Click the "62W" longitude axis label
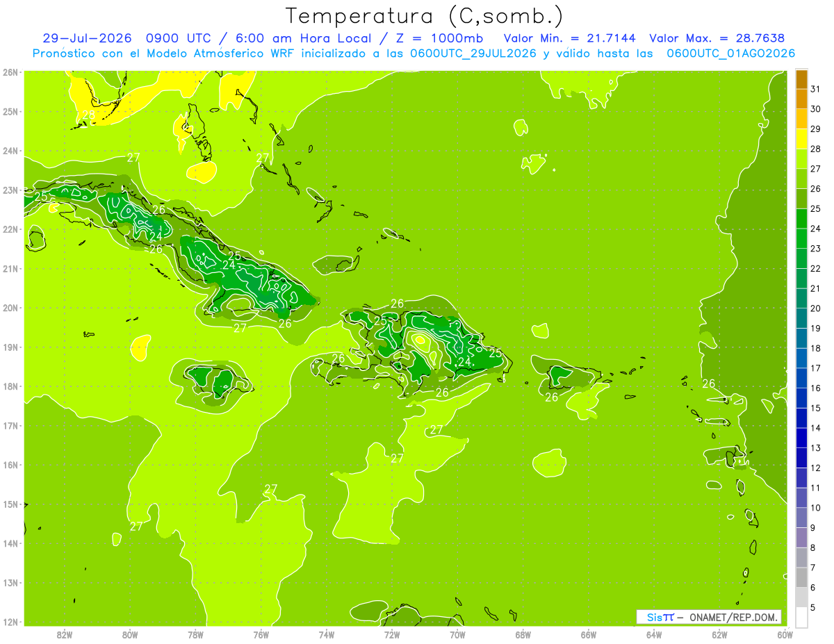Viewport: 834px width, 644px height. tap(719, 634)
